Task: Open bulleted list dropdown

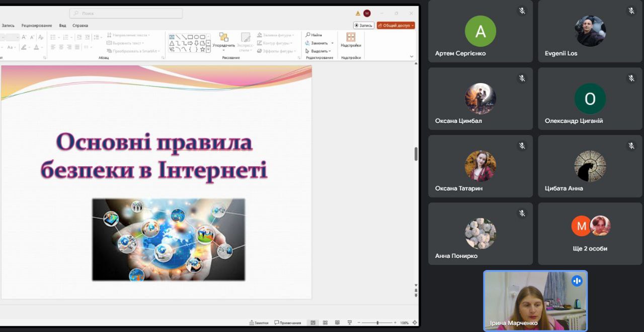Action: coord(59,37)
